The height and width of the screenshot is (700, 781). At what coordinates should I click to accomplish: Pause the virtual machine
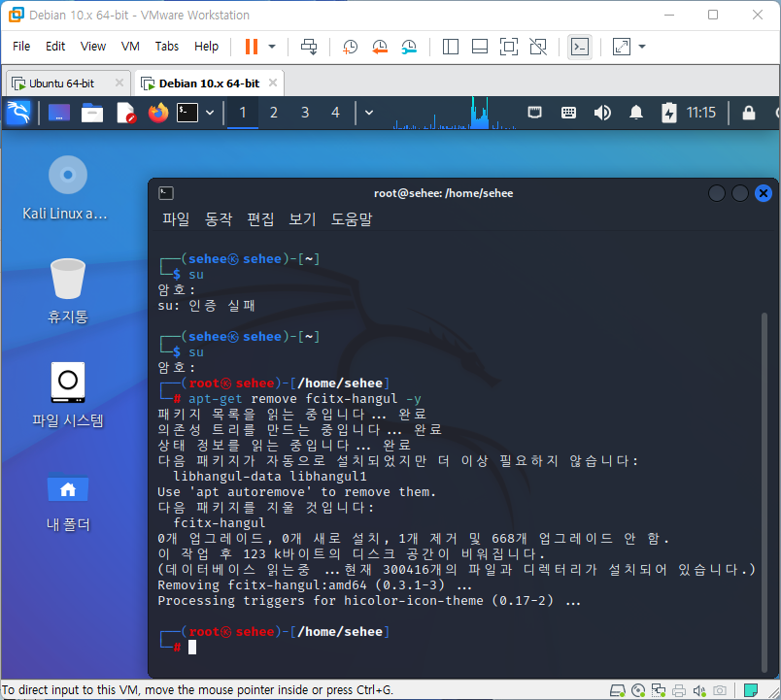click(x=252, y=47)
